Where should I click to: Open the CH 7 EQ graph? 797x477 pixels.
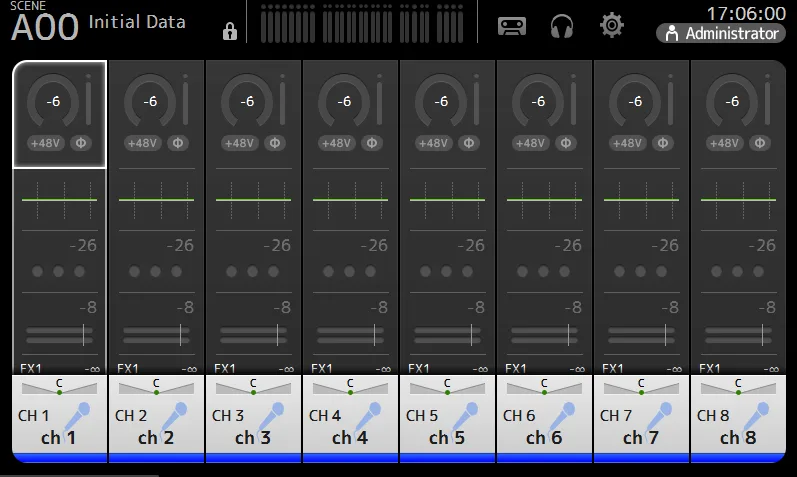pos(641,200)
